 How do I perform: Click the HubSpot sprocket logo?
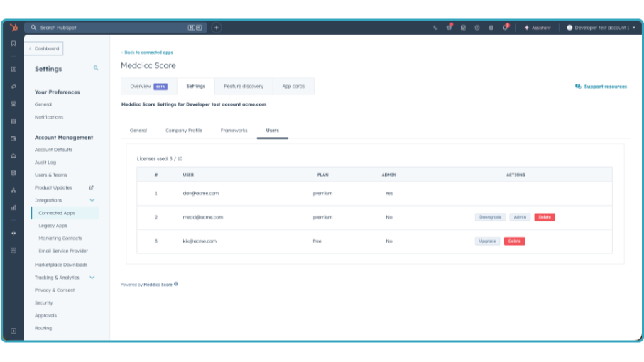pyautogui.click(x=13, y=28)
